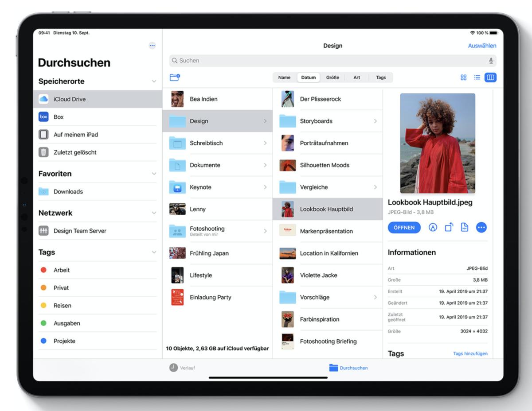This screenshot has width=532, height=411.
Task: Connect to Design Team Server
Action: [98, 231]
